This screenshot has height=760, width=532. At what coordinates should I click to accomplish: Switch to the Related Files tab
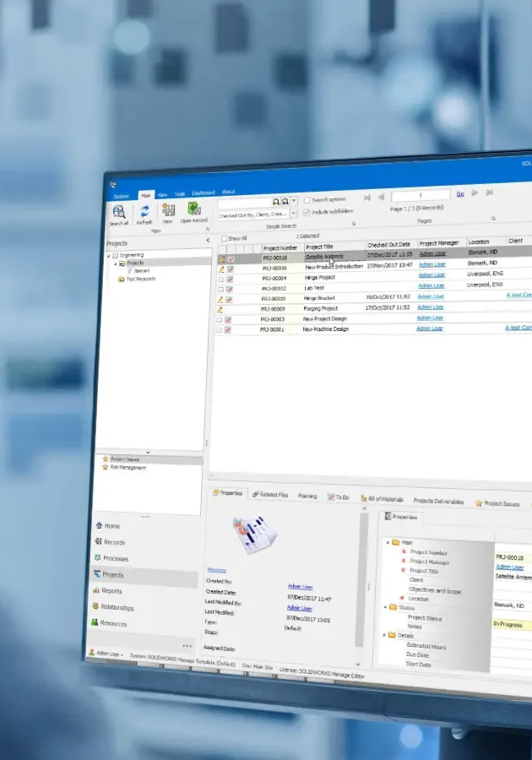270,494
